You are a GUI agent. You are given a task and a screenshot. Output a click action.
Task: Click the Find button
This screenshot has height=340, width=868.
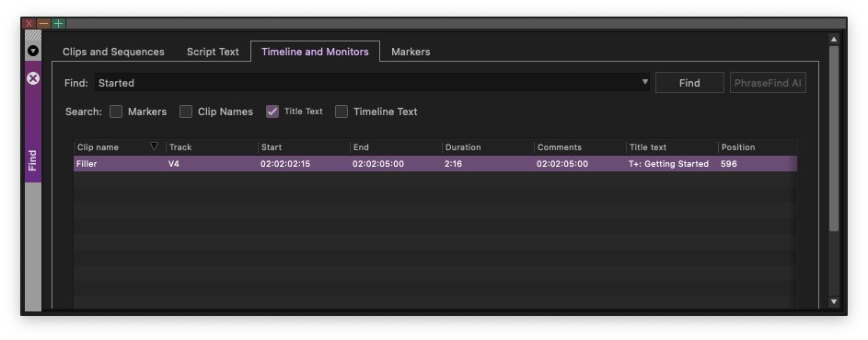coord(689,83)
